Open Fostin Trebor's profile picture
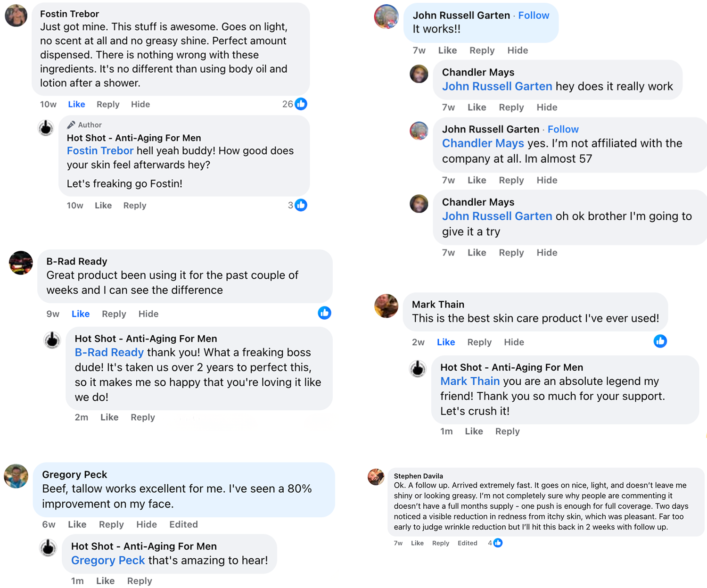707x588 pixels. pos(16,16)
